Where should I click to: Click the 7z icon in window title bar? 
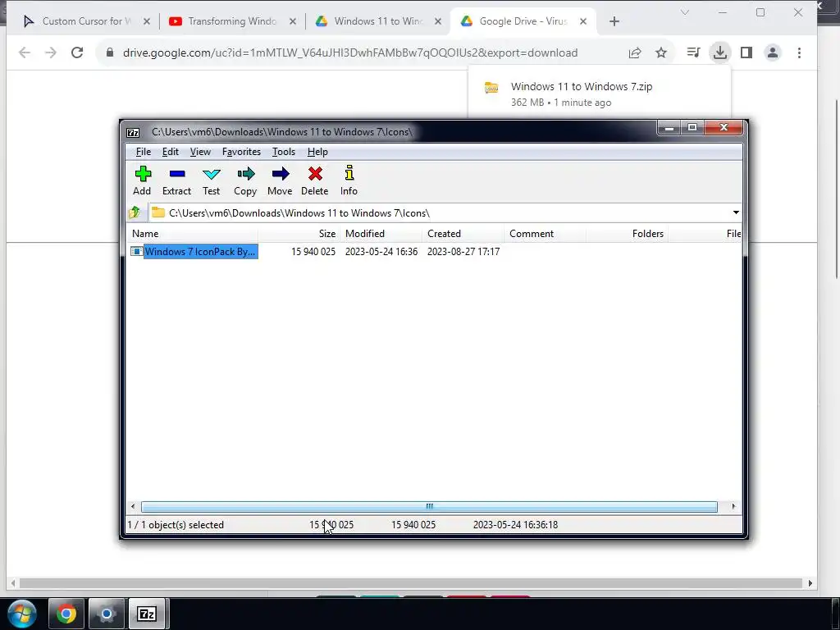coord(133,132)
